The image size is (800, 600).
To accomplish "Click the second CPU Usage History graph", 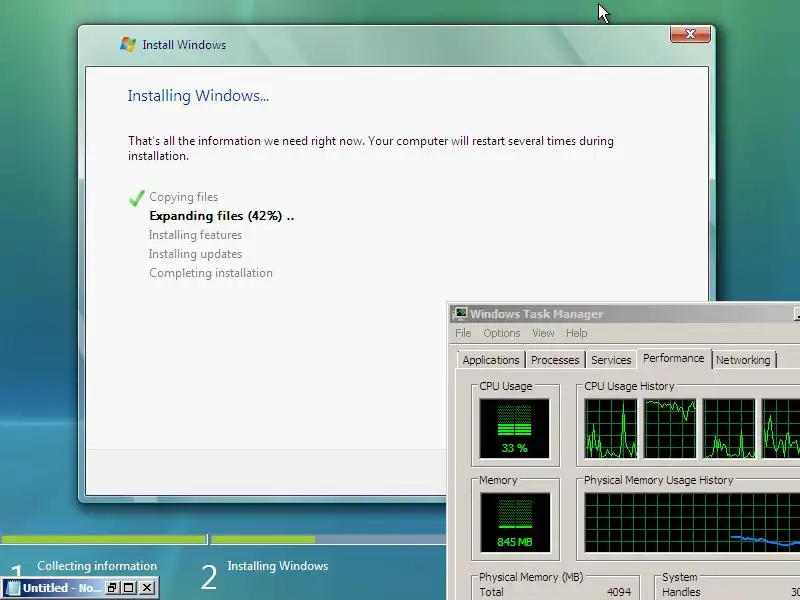I will coord(670,429).
